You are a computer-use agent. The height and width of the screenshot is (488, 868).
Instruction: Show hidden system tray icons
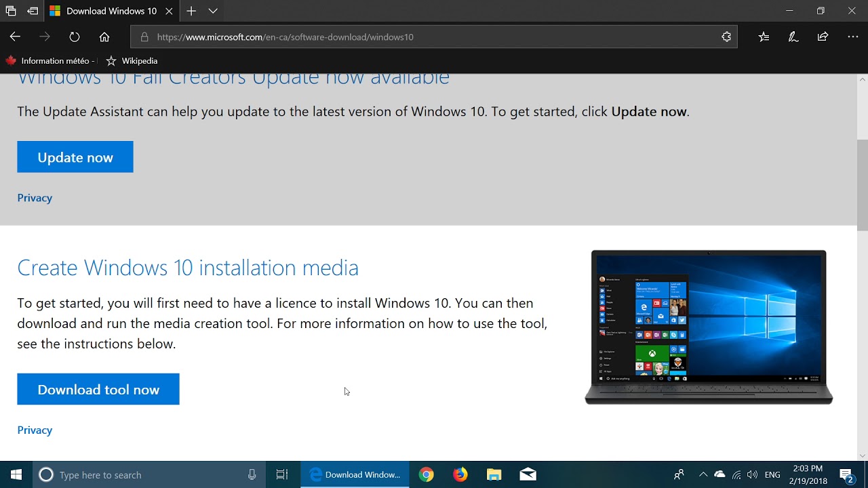click(x=703, y=474)
